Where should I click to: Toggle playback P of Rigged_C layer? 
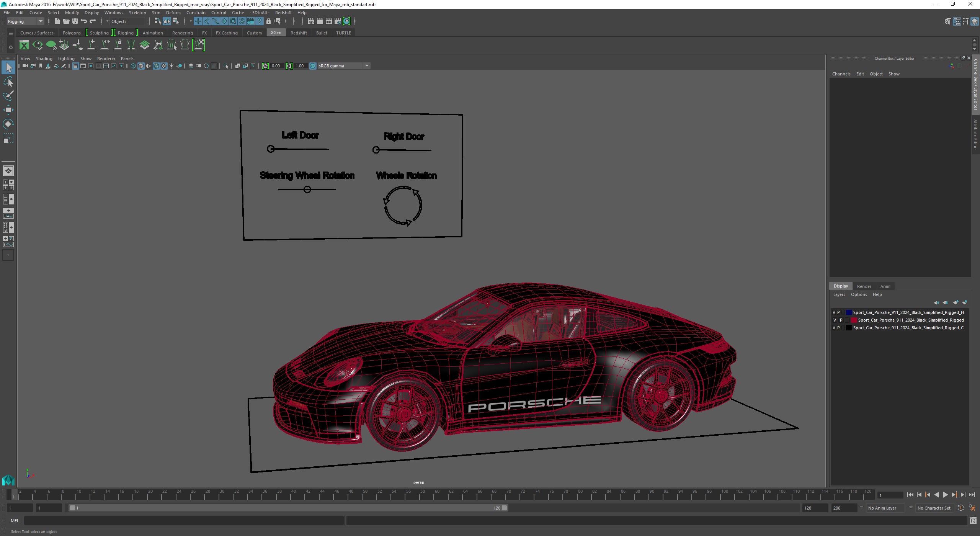(x=838, y=328)
